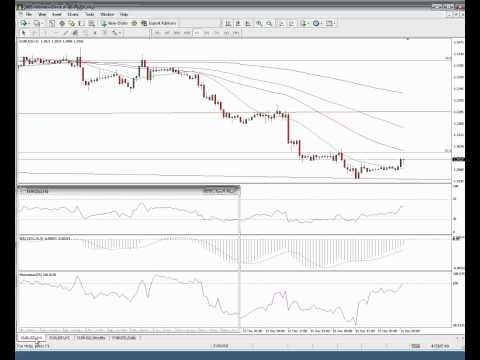Expand the arrows tool dropdown
480x360 pixels.
pyautogui.click(x=120, y=33)
